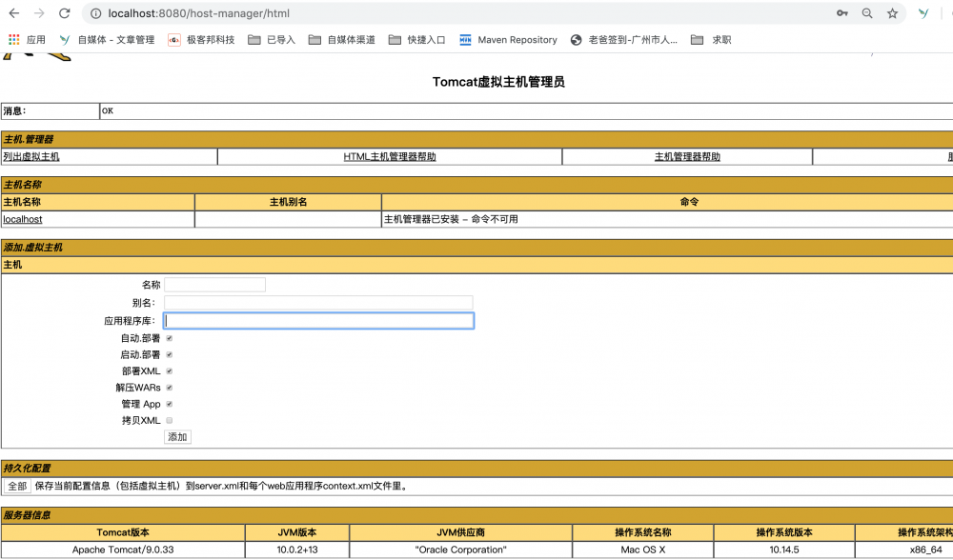
Task: Enable the 拷贝XML checkbox
Action: point(168,419)
